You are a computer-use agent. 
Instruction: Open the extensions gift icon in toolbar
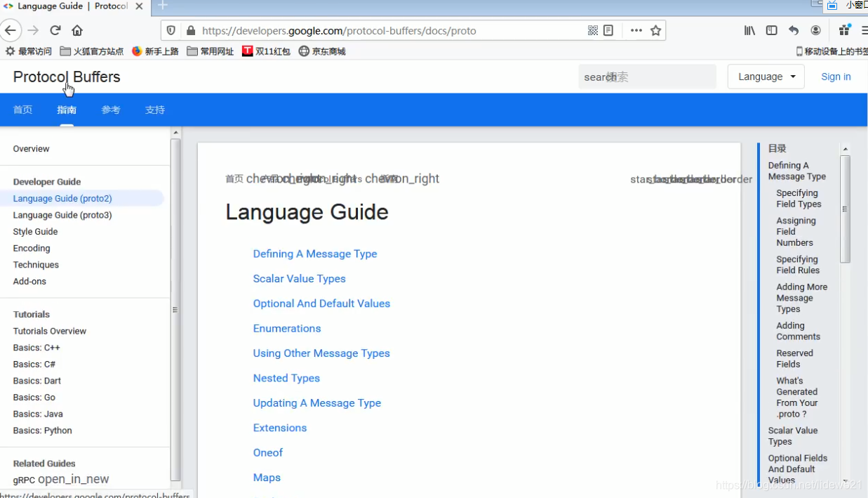point(845,30)
